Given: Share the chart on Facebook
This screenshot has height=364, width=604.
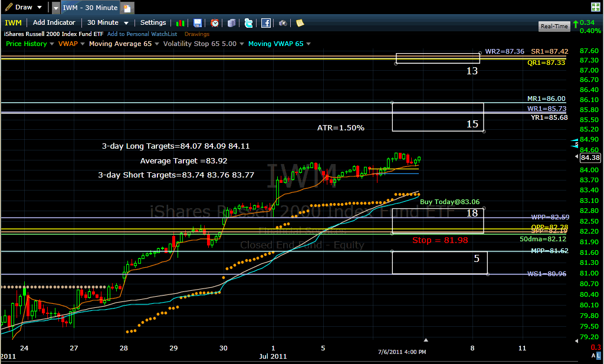Looking at the screenshot, I should tap(266, 23).
